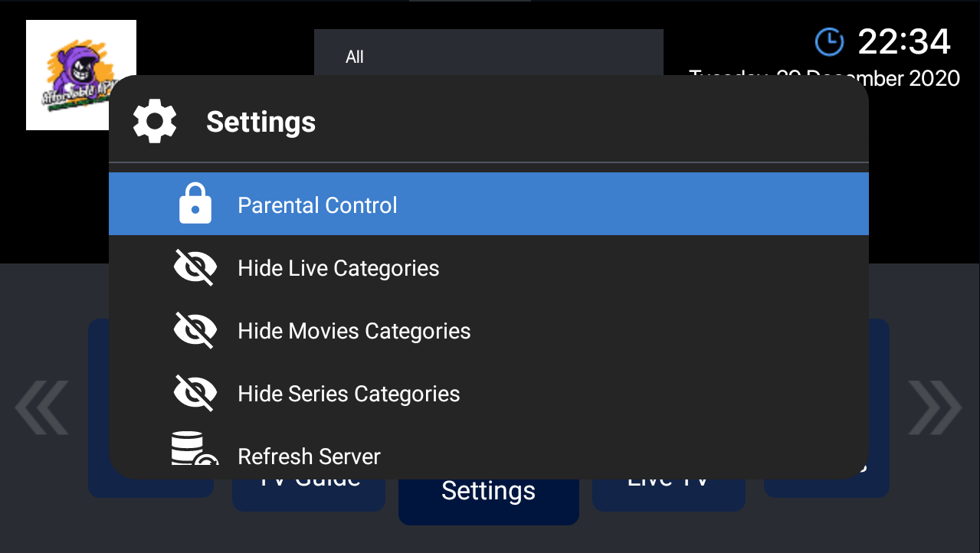The width and height of the screenshot is (980, 553).
Task: Click the crossed-eye icon for Live Categories
Action: (195, 268)
